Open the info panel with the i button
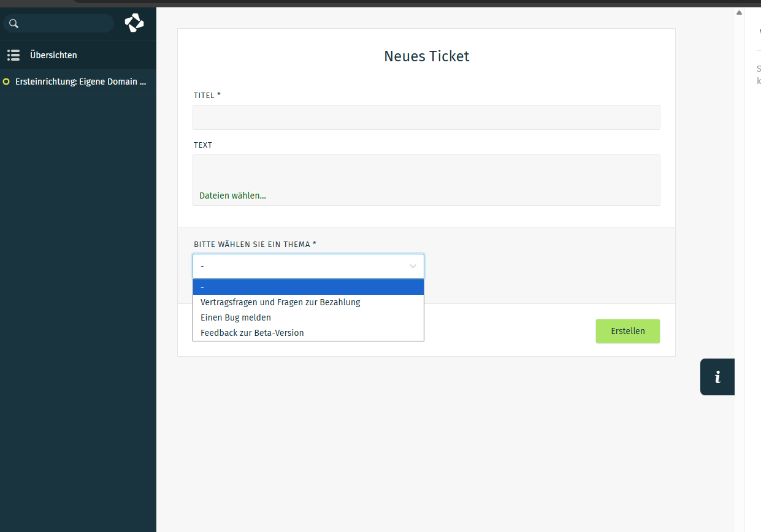This screenshot has width=761, height=532. [x=717, y=377]
